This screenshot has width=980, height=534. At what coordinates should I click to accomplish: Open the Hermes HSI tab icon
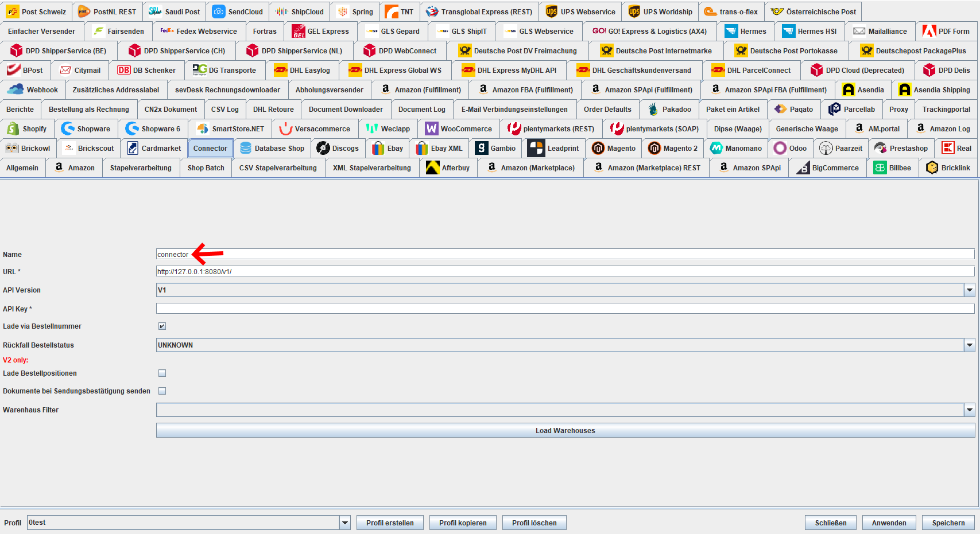tap(789, 31)
